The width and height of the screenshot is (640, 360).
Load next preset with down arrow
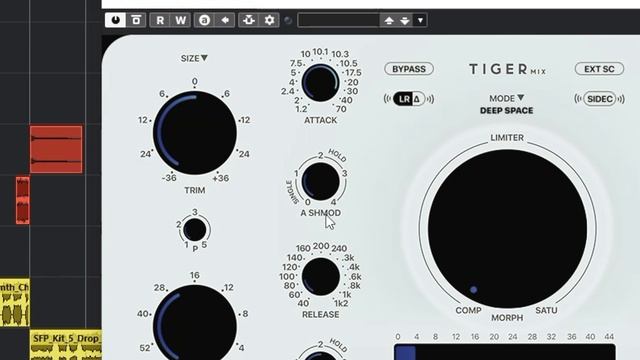tap(404, 20)
